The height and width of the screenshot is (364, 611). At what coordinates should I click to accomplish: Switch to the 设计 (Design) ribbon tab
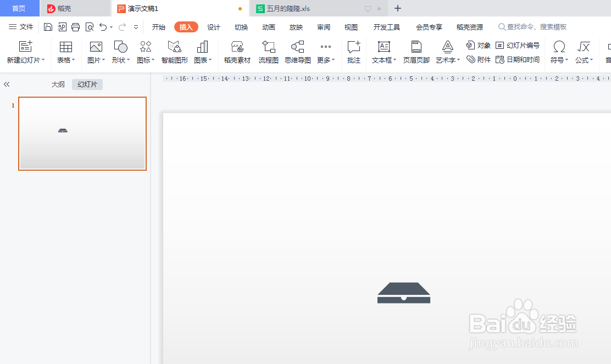click(x=214, y=26)
